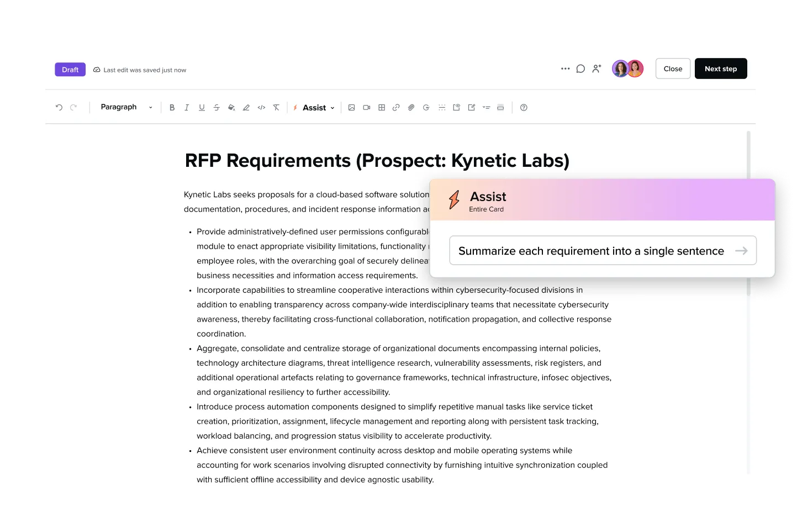Screen dimensions: 797x532
Task: Click the RFP Requirements title heading
Action: 377,160
